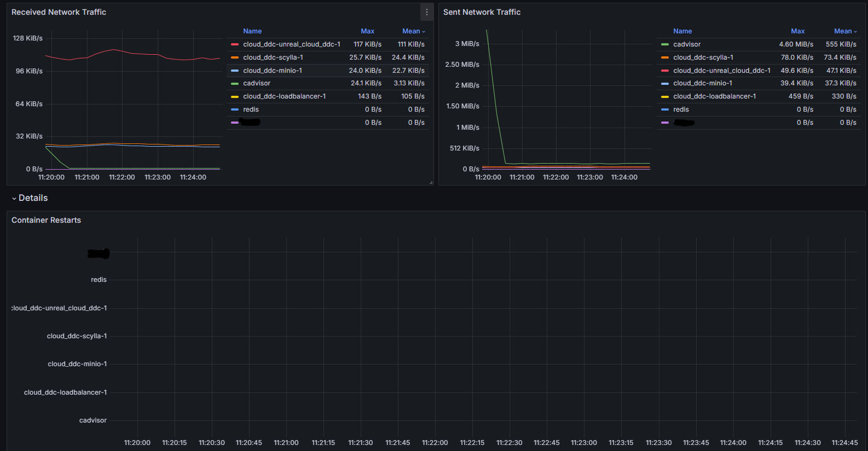Toggle cloud_ddc-scylla-1 series name in Received legend
The width and height of the screenshot is (868, 451).
[x=273, y=57]
